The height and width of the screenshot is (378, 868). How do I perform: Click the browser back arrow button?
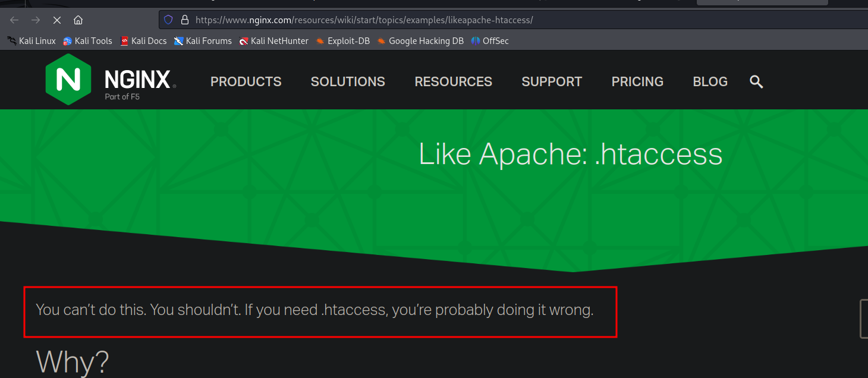pos(14,20)
